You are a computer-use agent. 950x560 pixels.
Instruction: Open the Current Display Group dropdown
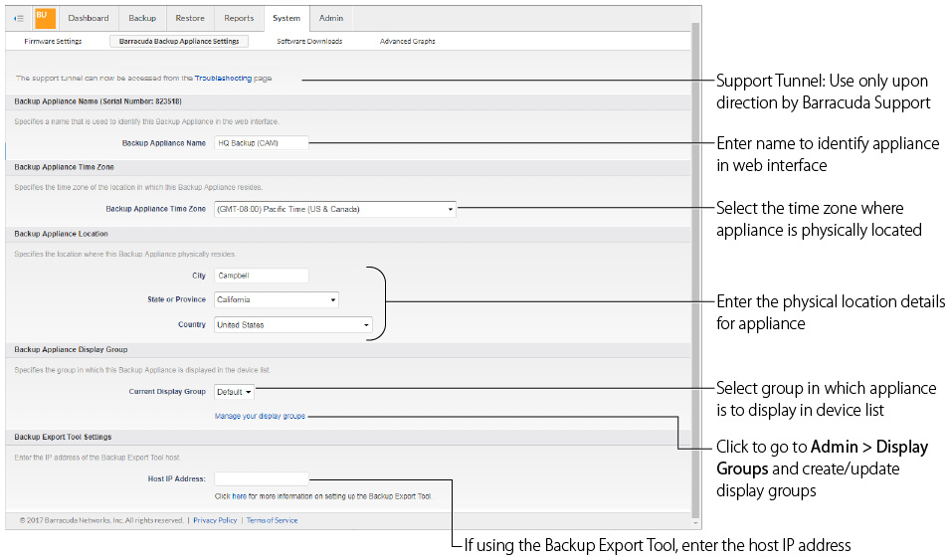[234, 392]
